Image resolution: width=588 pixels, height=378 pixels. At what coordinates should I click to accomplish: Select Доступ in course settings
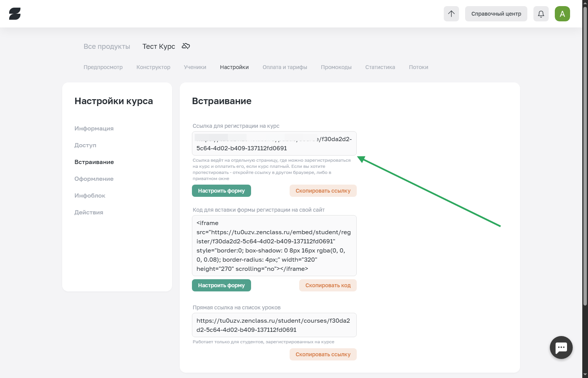tap(85, 145)
